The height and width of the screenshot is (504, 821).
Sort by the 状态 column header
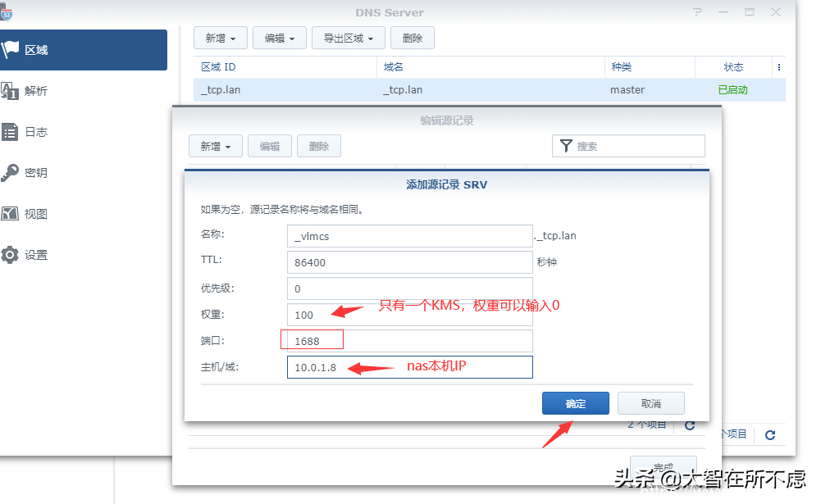tap(733, 67)
